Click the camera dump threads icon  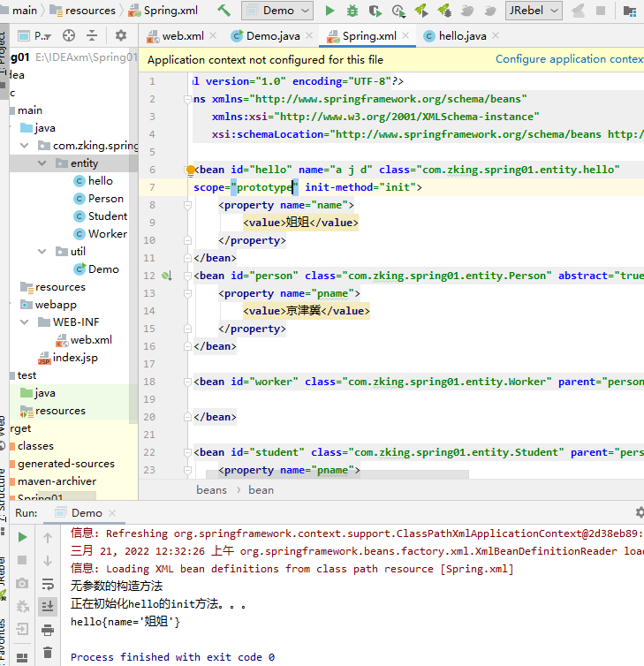22,583
